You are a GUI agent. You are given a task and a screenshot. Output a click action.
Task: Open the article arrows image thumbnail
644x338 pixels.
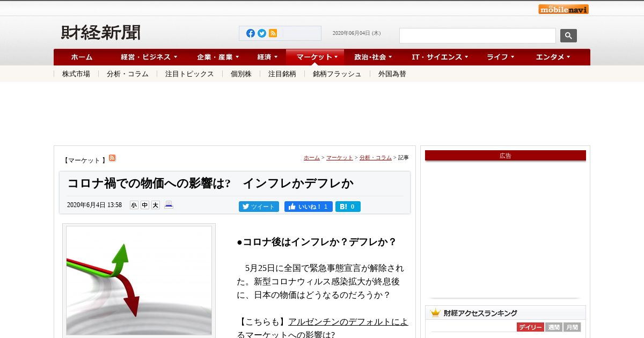point(139,280)
